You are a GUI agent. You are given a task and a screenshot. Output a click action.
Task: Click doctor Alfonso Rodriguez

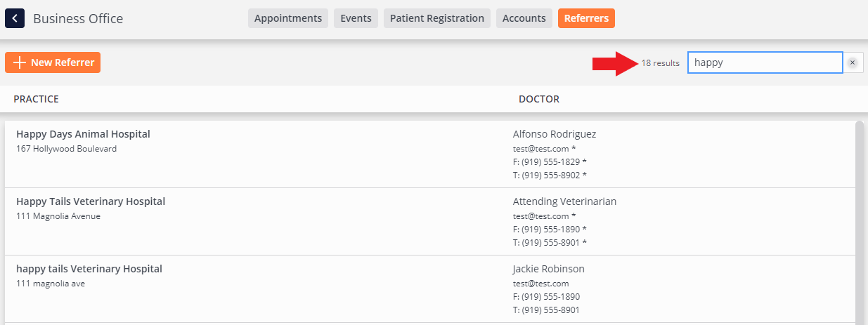(555, 134)
